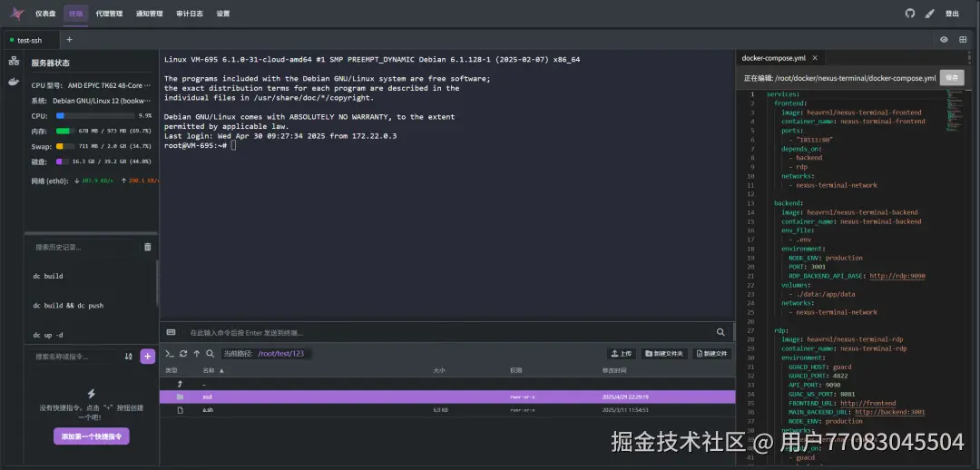980x470 pixels.
Task: Open 代理管理 proxy management
Action: [110, 14]
